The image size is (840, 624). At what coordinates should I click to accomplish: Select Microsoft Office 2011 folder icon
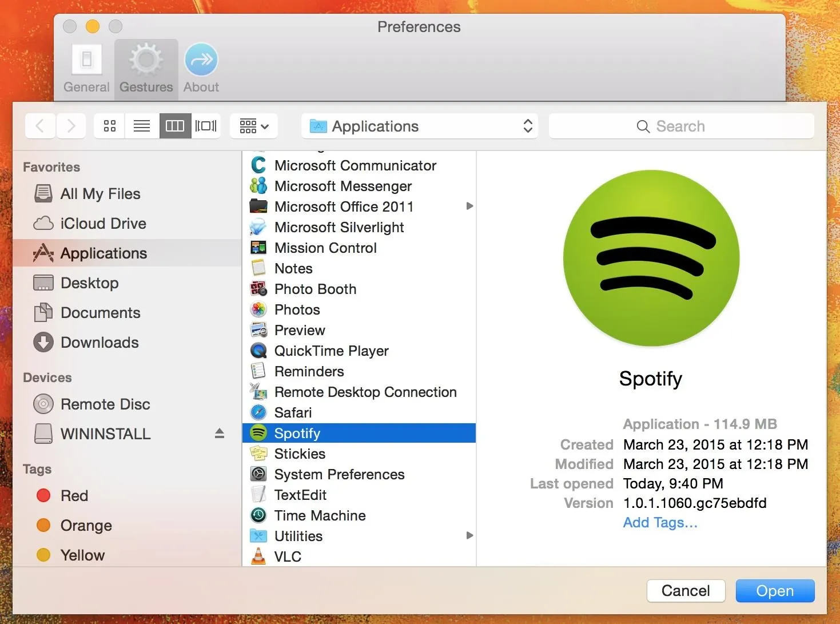[x=258, y=206]
